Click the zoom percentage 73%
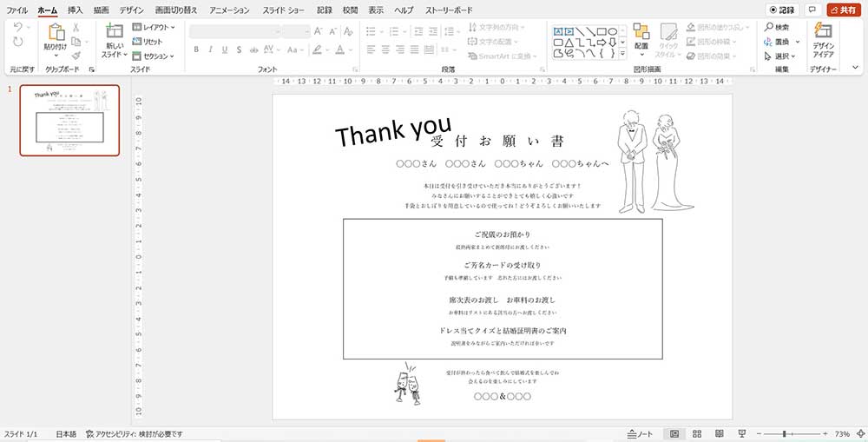 point(842,434)
